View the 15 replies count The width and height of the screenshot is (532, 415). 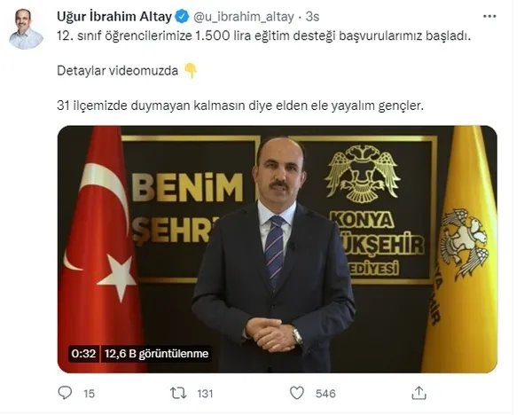pos(90,394)
